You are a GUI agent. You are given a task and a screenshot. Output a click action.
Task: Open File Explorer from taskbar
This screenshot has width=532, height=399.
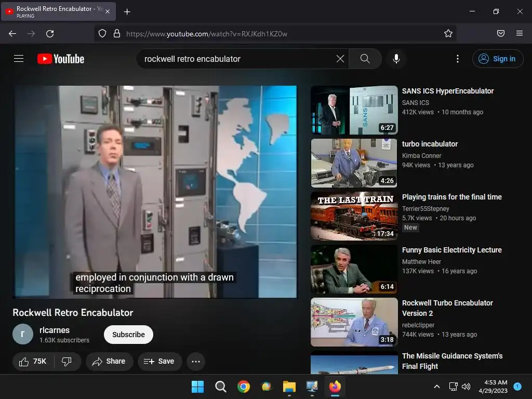[x=289, y=387]
